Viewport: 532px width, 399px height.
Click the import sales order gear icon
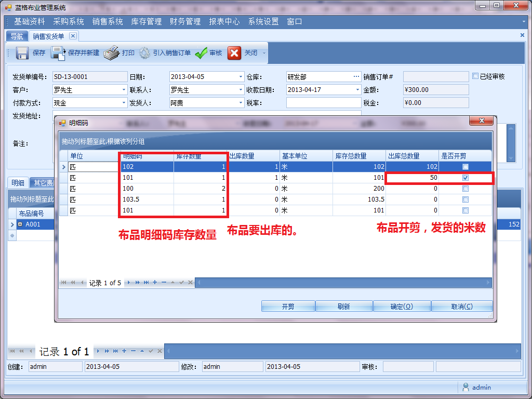tap(144, 53)
